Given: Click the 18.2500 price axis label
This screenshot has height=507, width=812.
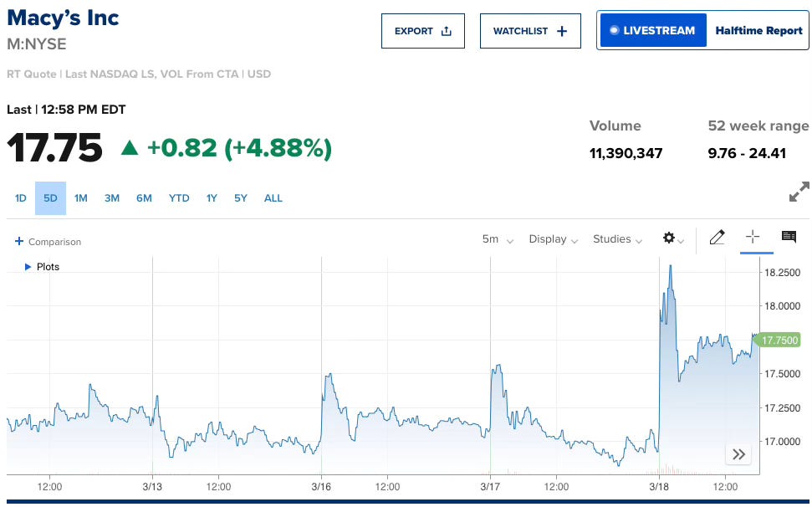Looking at the screenshot, I should (x=782, y=273).
